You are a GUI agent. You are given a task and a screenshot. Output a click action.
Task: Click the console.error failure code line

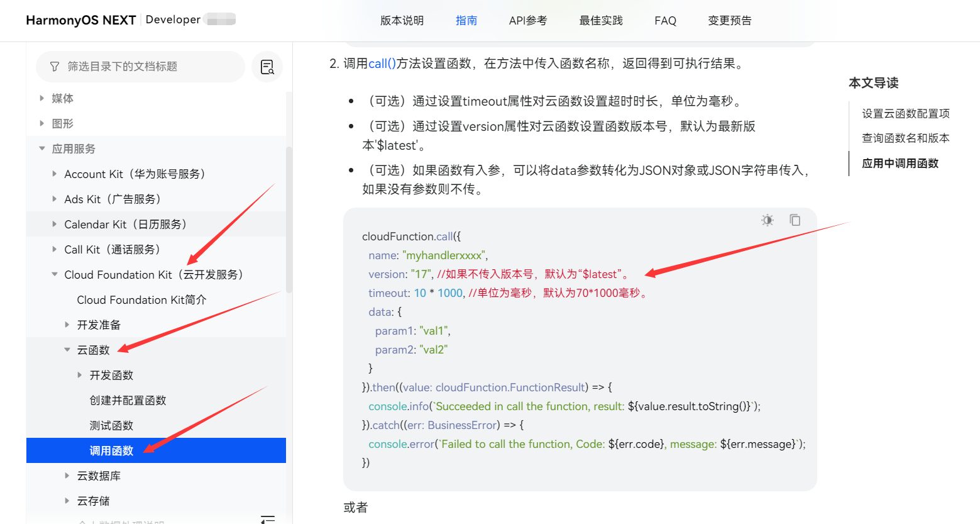tap(587, 444)
